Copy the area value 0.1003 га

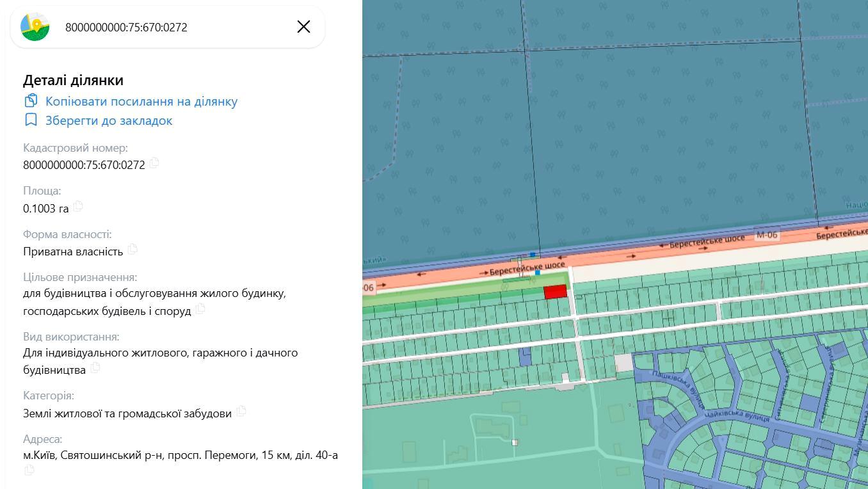pyautogui.click(x=78, y=206)
